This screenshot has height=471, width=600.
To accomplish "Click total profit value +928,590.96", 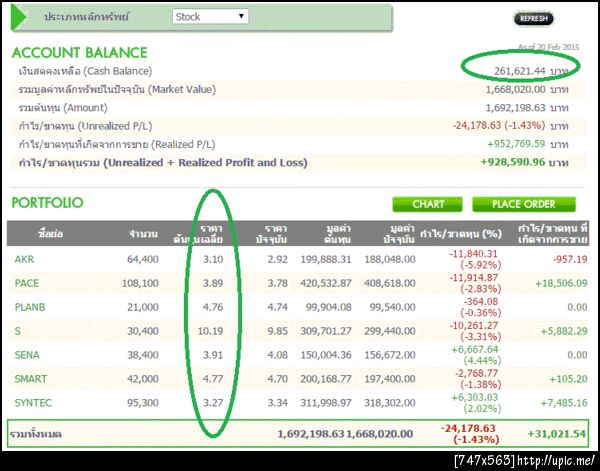I will [513, 162].
